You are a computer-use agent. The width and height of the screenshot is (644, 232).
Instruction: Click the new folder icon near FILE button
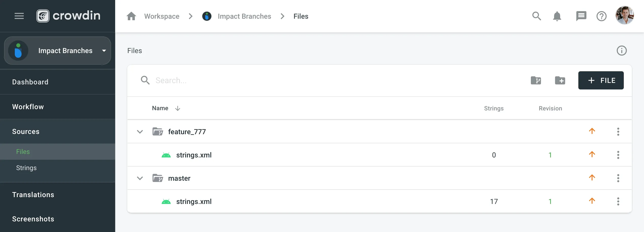[560, 80]
